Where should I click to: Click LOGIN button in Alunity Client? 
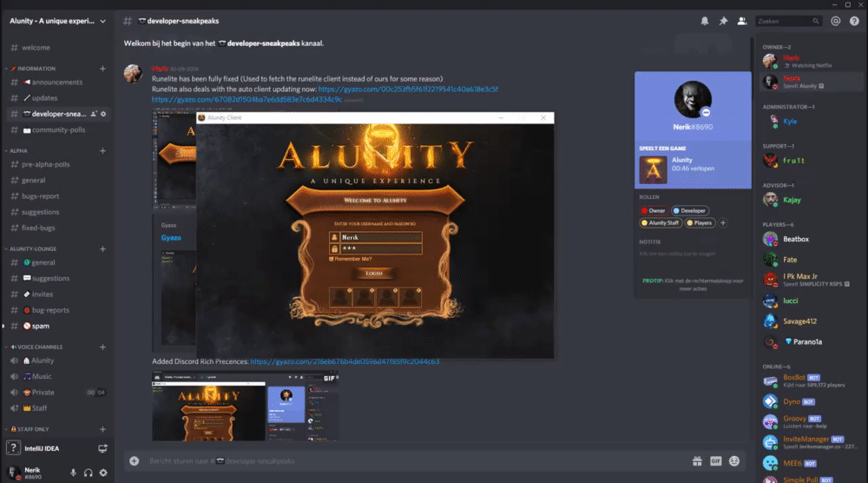[374, 274]
